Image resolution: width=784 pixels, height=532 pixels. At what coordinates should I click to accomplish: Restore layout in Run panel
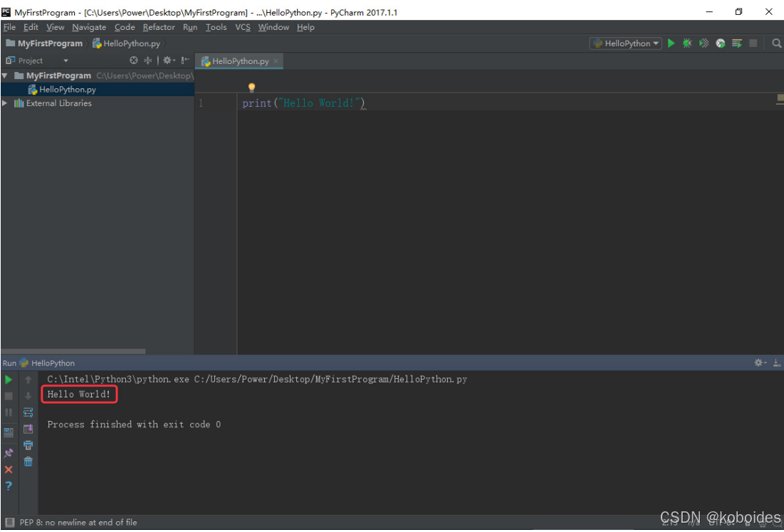coord(9,432)
